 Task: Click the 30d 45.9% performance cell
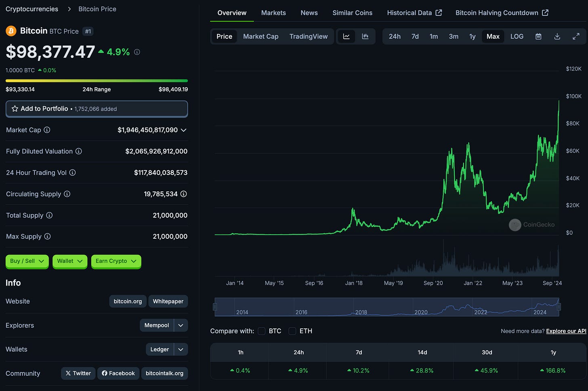click(x=487, y=370)
